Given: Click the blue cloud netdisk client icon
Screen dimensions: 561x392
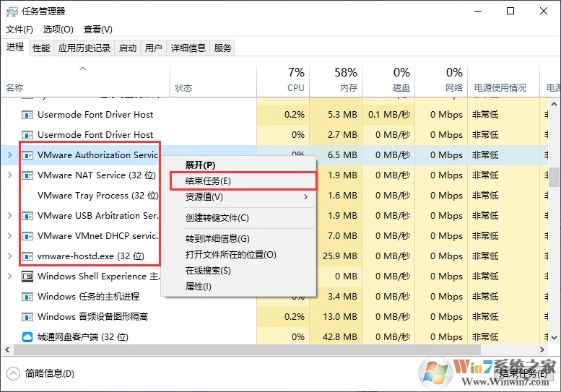Looking at the screenshot, I should click(x=27, y=337).
